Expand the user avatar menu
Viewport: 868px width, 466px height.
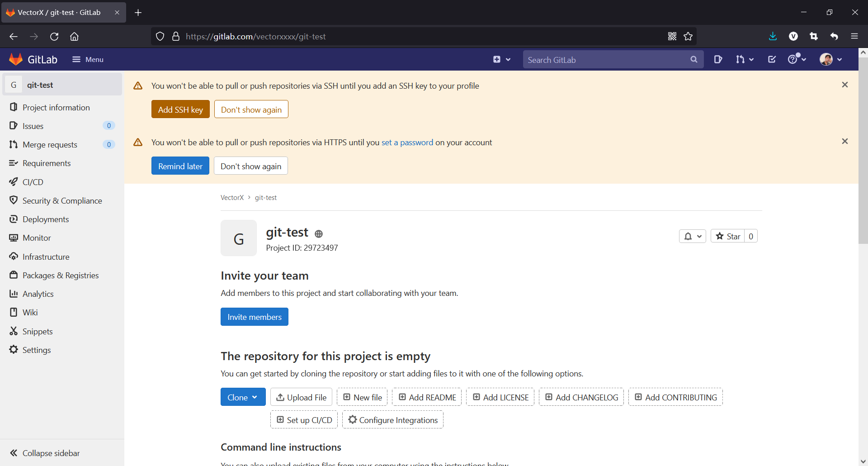[831, 59]
